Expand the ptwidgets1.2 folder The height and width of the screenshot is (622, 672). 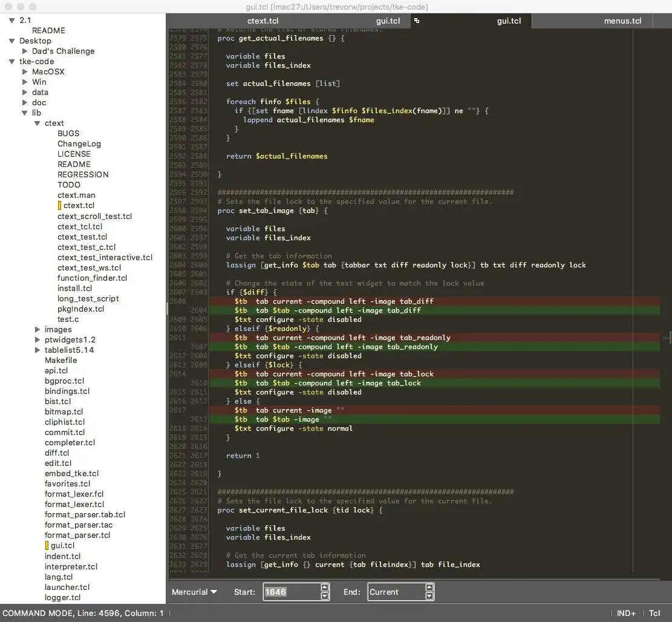[x=38, y=339]
